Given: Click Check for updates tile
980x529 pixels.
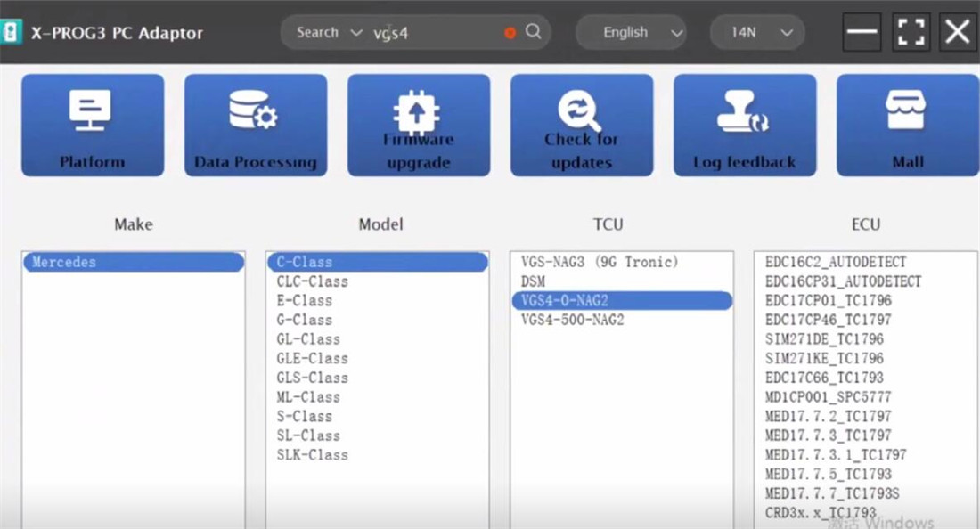Looking at the screenshot, I should pyautogui.click(x=582, y=125).
